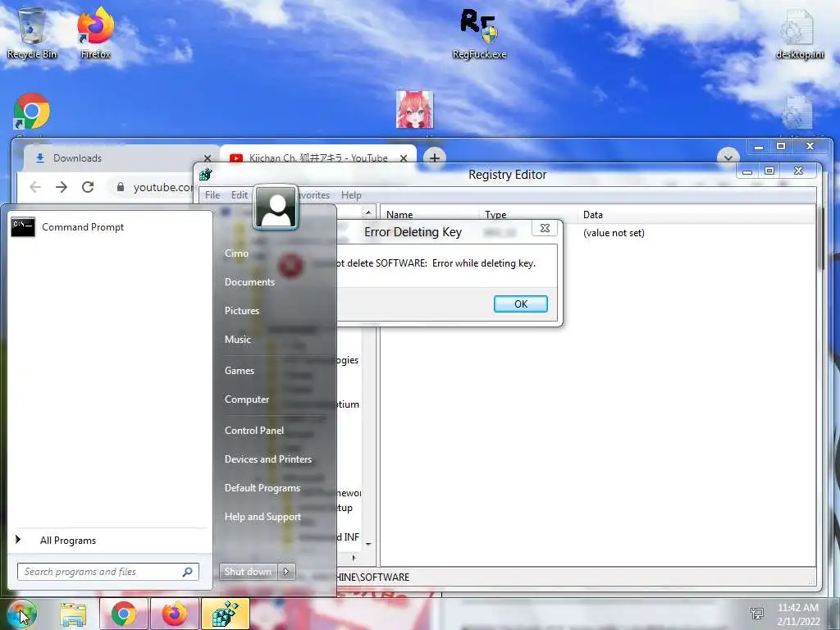
Task: Click the Shut down button
Action: pos(248,572)
